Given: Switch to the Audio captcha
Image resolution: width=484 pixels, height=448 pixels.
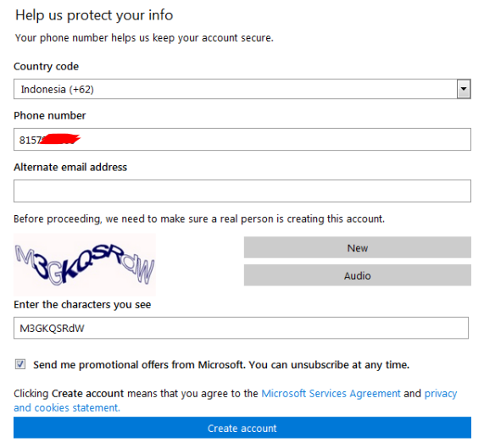Looking at the screenshot, I should (x=358, y=275).
